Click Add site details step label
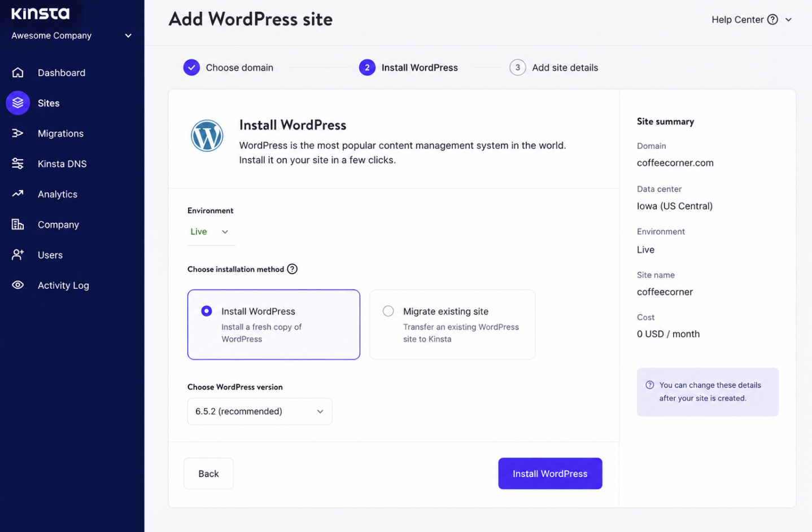 pyautogui.click(x=565, y=68)
